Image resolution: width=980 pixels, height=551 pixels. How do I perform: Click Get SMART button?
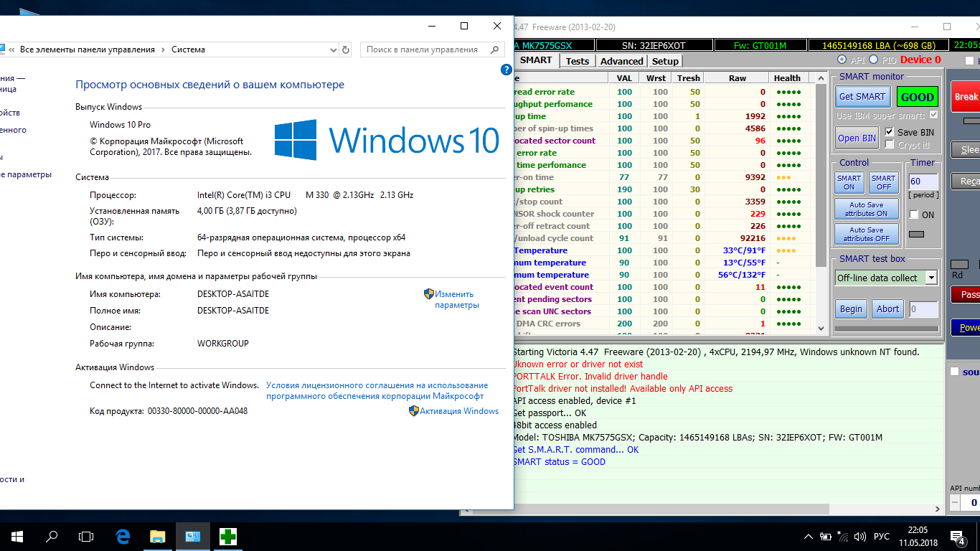[x=862, y=96]
